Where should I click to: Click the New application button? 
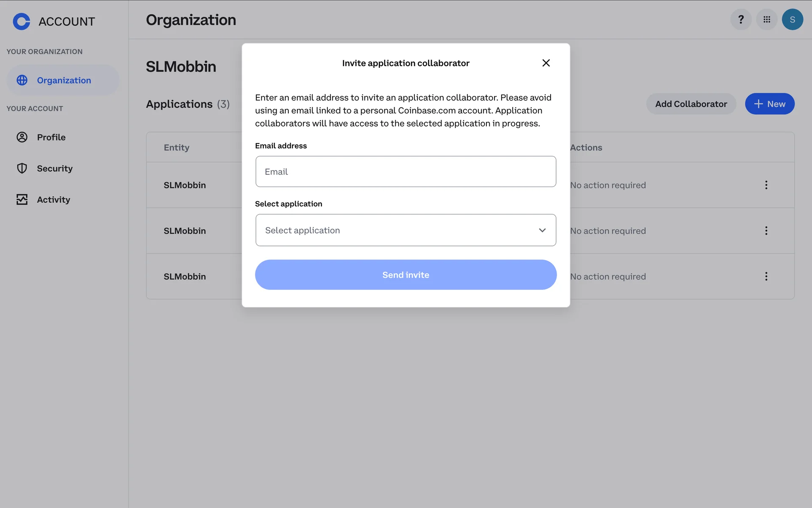point(769,104)
